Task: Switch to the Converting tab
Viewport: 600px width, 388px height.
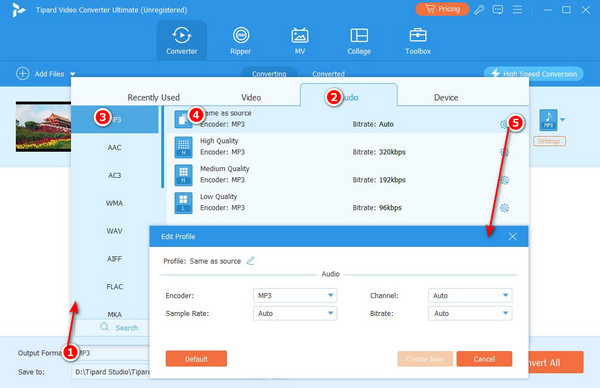Action: [x=269, y=73]
